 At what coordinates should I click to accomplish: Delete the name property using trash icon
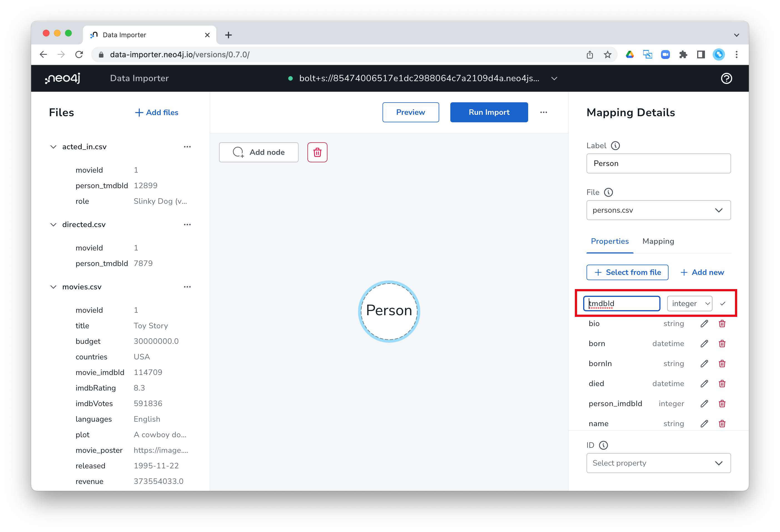point(722,424)
